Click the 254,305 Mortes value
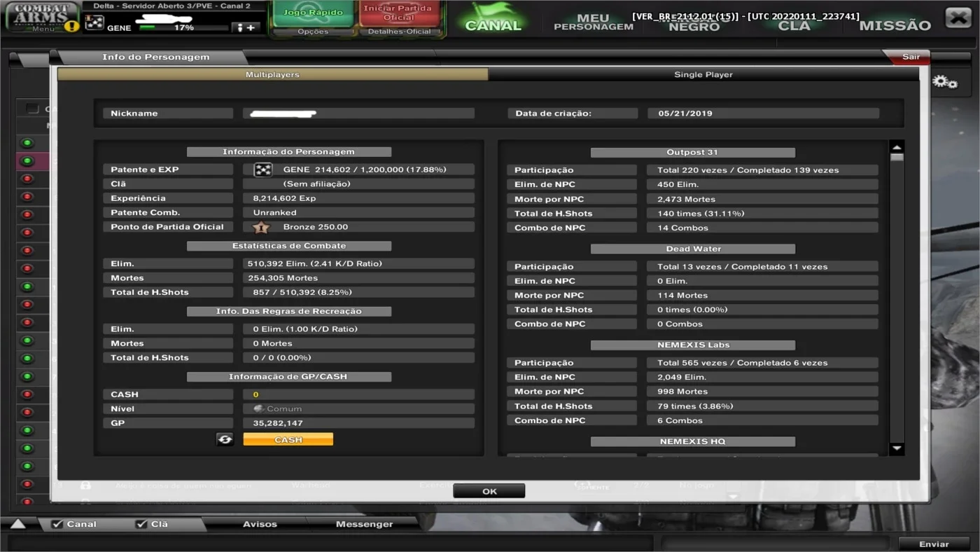The height and width of the screenshot is (552, 980). 358,278
